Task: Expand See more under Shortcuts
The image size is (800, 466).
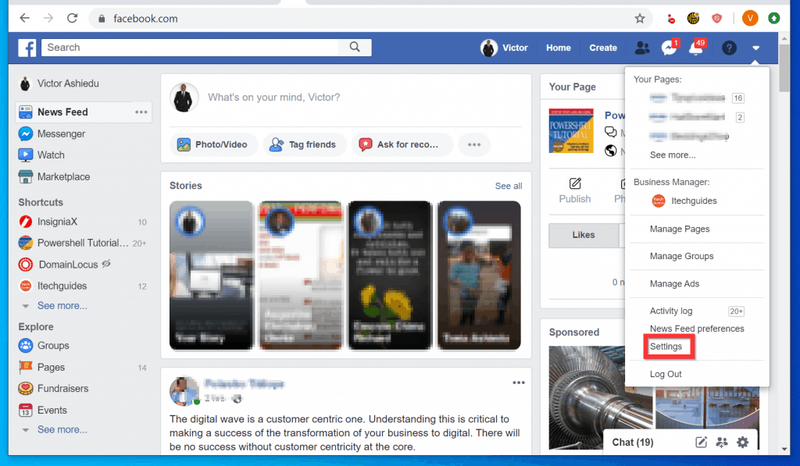Action: [x=62, y=306]
